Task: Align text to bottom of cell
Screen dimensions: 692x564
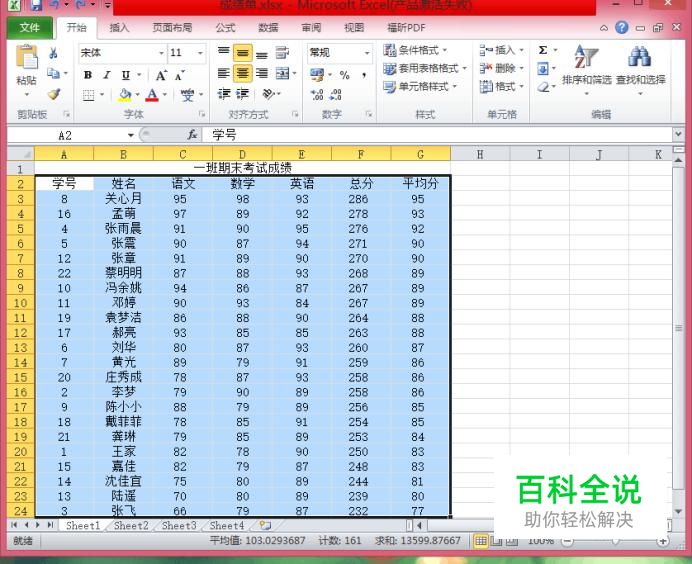Action: [x=262, y=54]
